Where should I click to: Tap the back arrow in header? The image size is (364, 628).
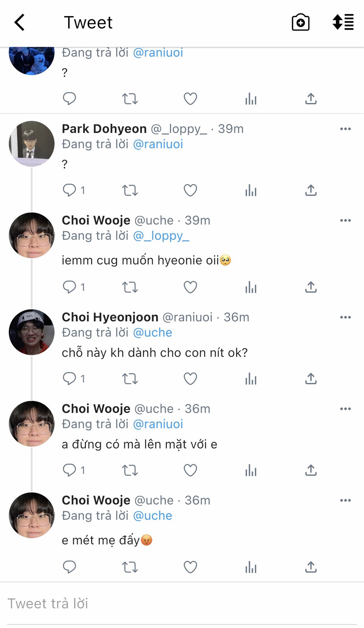click(20, 22)
